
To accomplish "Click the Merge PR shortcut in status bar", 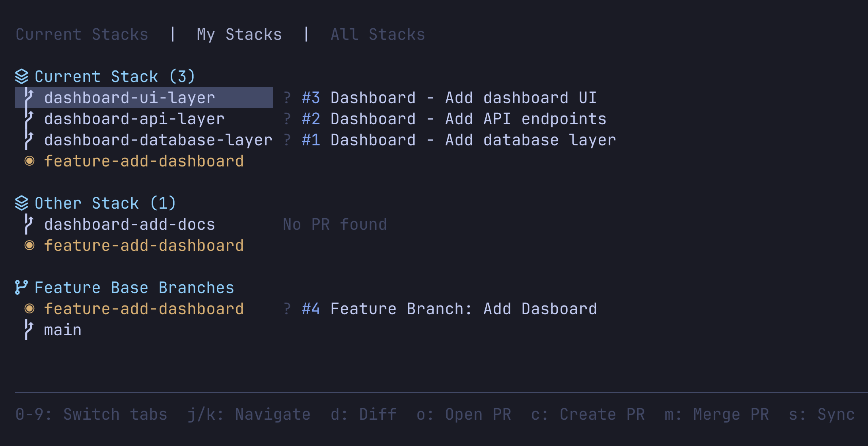I will (x=716, y=414).
